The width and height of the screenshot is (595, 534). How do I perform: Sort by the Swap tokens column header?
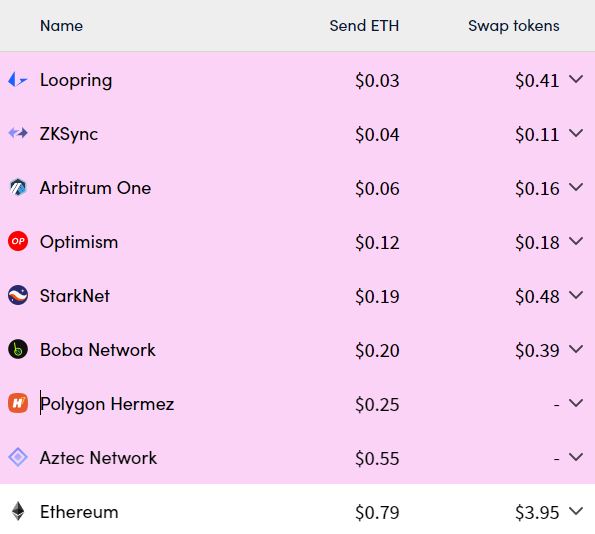click(x=514, y=26)
